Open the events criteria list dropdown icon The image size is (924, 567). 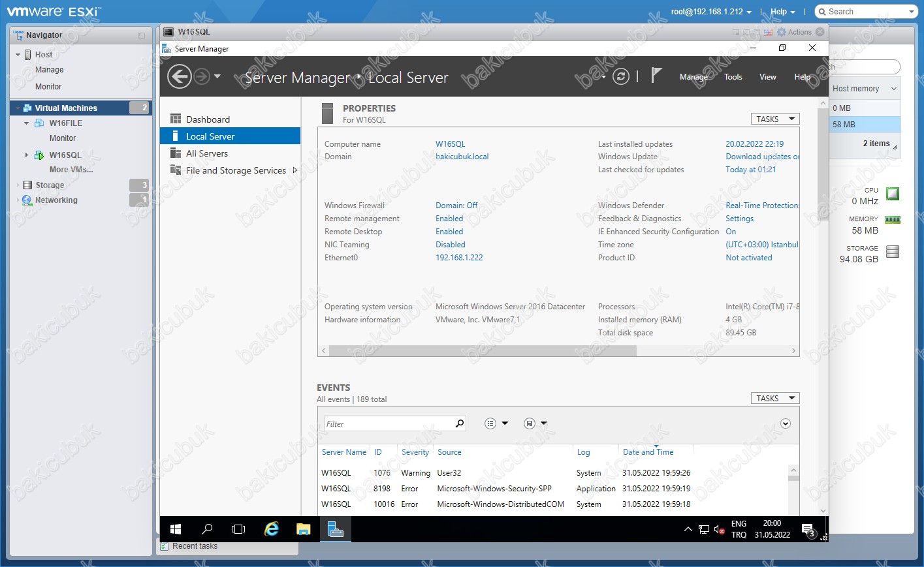(x=496, y=423)
